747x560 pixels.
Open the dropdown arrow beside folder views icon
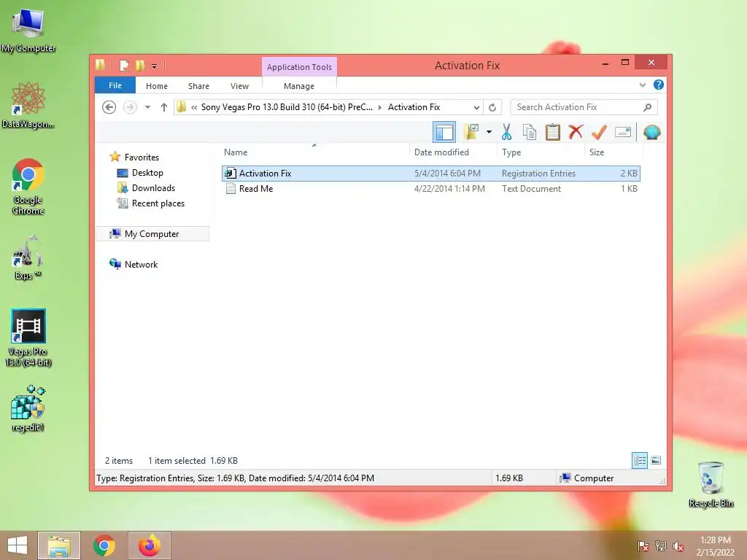[489, 132]
